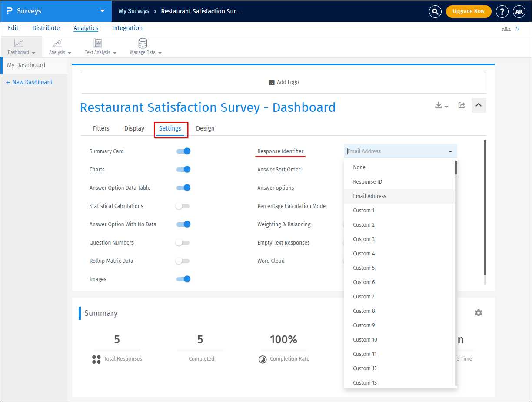This screenshot has width=532, height=402.
Task: Click the Upgrade Now button
Action: click(468, 11)
